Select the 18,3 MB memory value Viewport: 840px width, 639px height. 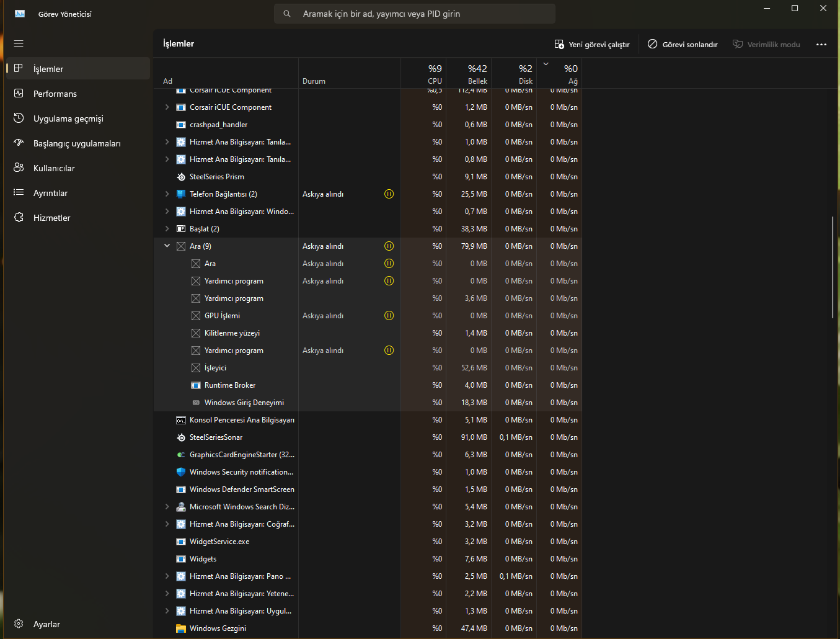point(474,403)
